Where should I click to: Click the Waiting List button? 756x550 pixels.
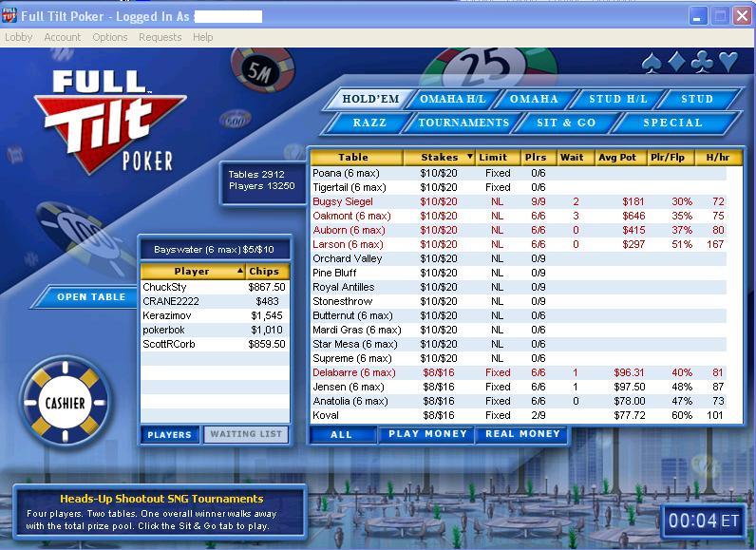(x=246, y=434)
